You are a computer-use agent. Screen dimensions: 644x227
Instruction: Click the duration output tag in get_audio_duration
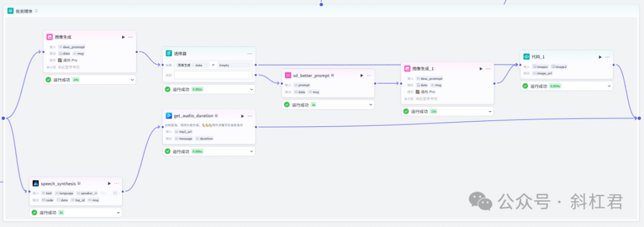(204, 139)
